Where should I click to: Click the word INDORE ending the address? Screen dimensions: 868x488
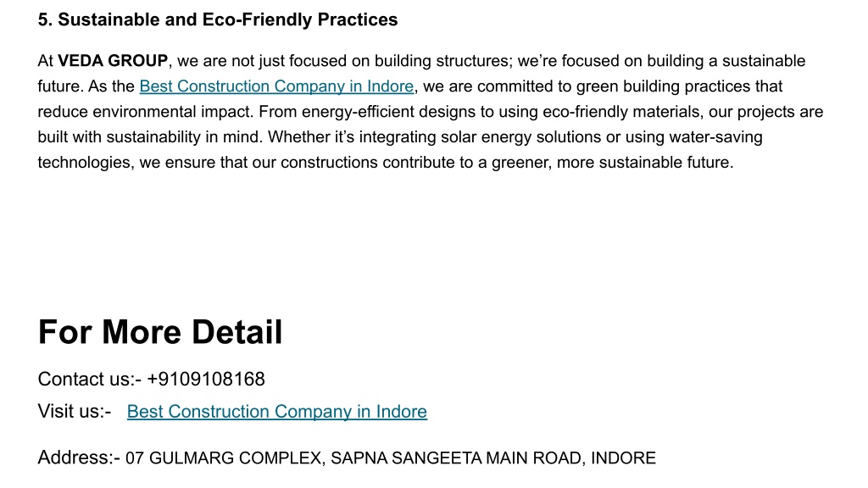(x=623, y=458)
